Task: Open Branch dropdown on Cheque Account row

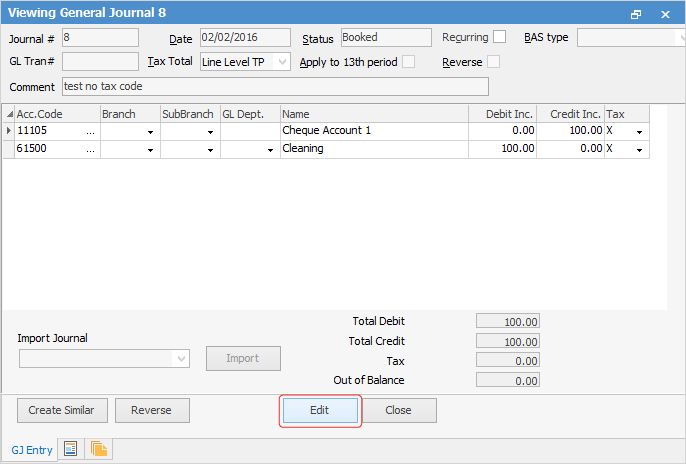Action: (150, 131)
